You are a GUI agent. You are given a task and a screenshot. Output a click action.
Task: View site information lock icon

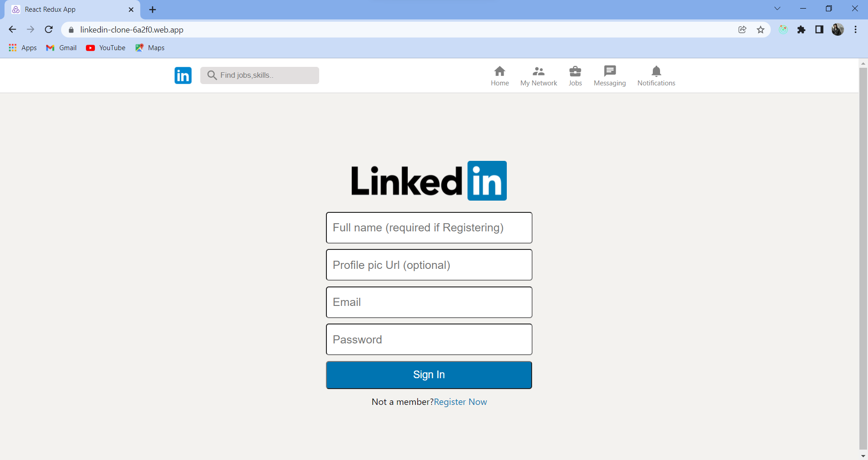pyautogui.click(x=71, y=30)
